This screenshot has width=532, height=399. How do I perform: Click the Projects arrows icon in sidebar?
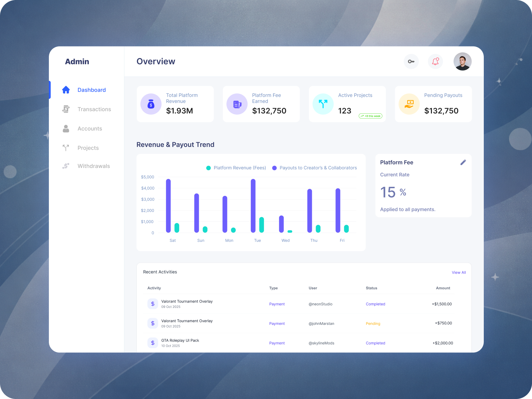click(66, 148)
